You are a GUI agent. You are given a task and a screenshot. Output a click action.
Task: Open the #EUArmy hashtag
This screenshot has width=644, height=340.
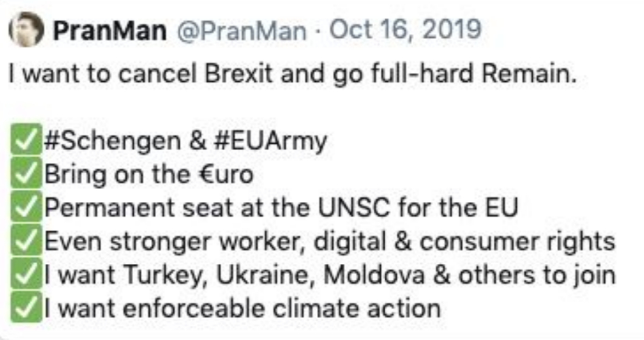click(x=269, y=141)
